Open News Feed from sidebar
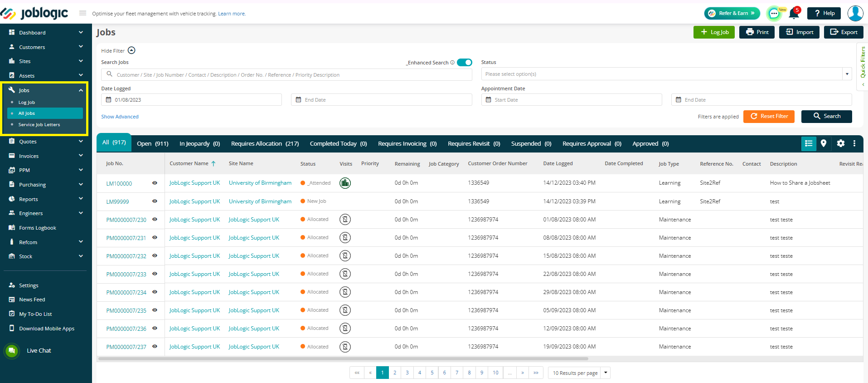Screen dimensions: 868x383 pyautogui.click(x=32, y=300)
